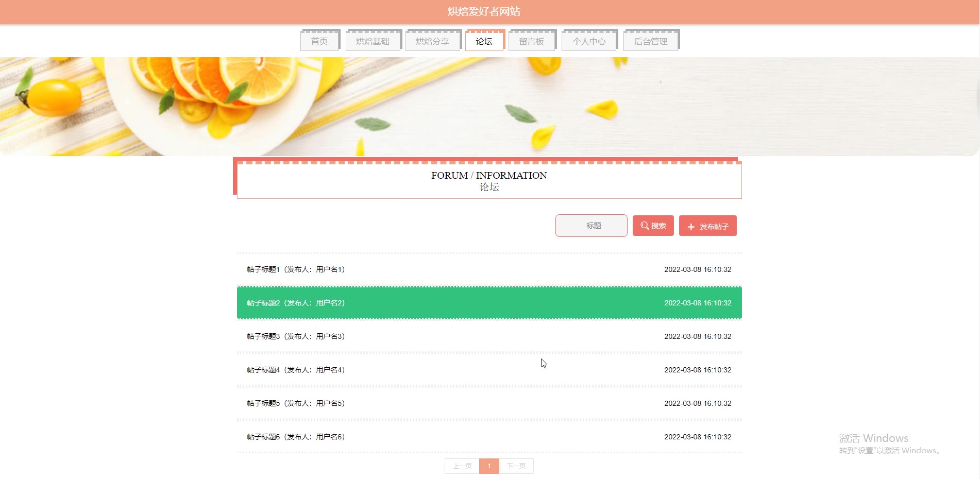Click the timestamp on the 帖子标题6 row
Image resolution: width=980 pixels, height=479 pixels.
point(698,437)
